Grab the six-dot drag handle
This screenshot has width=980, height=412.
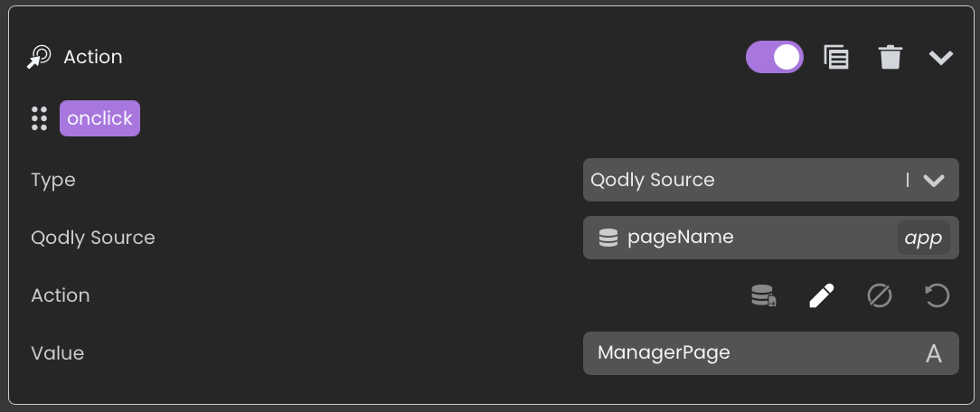tap(39, 118)
